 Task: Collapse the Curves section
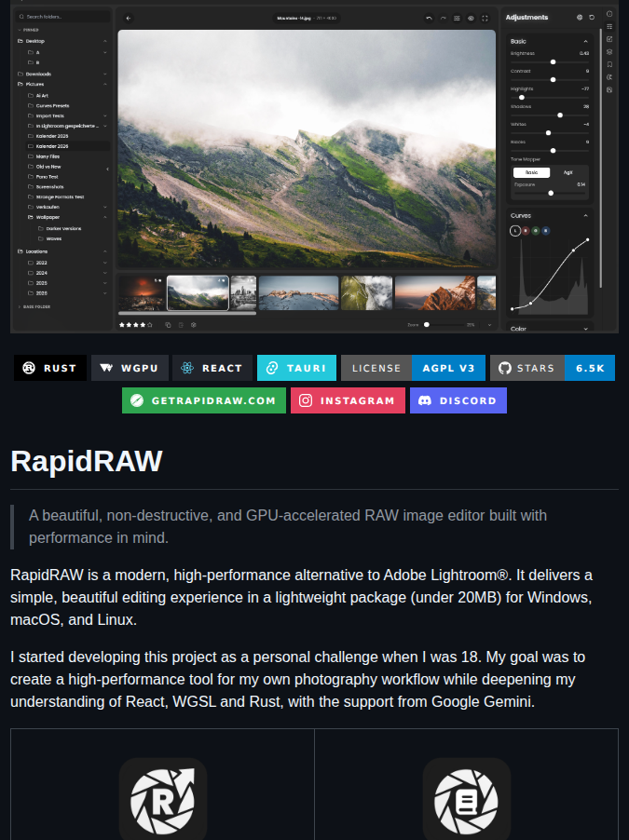585,215
